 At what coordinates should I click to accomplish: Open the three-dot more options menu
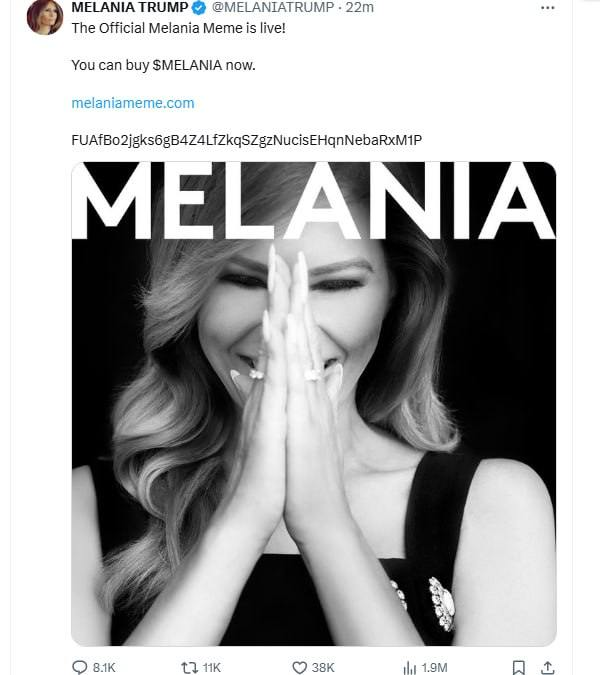coord(547,8)
